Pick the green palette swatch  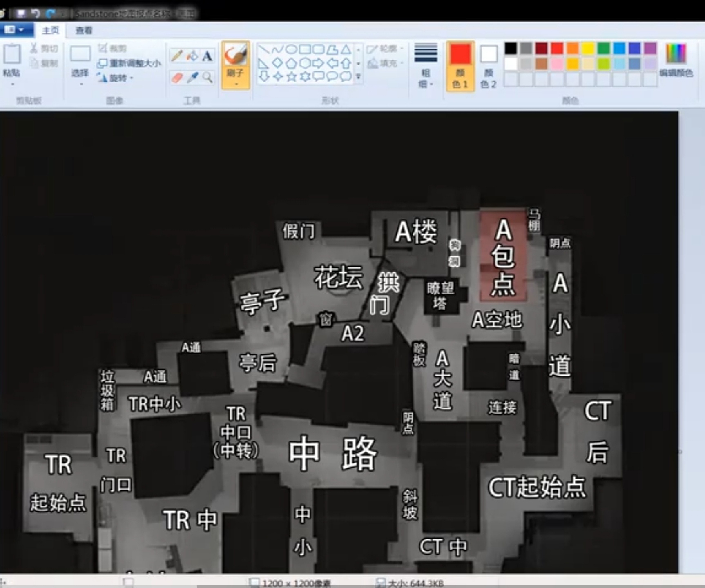click(604, 49)
